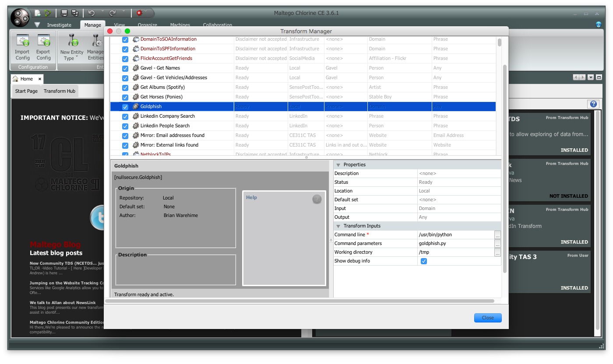Click the dialog's bottom horizontal scrollbar
This screenshot has height=364, width=613.
tap(300, 301)
